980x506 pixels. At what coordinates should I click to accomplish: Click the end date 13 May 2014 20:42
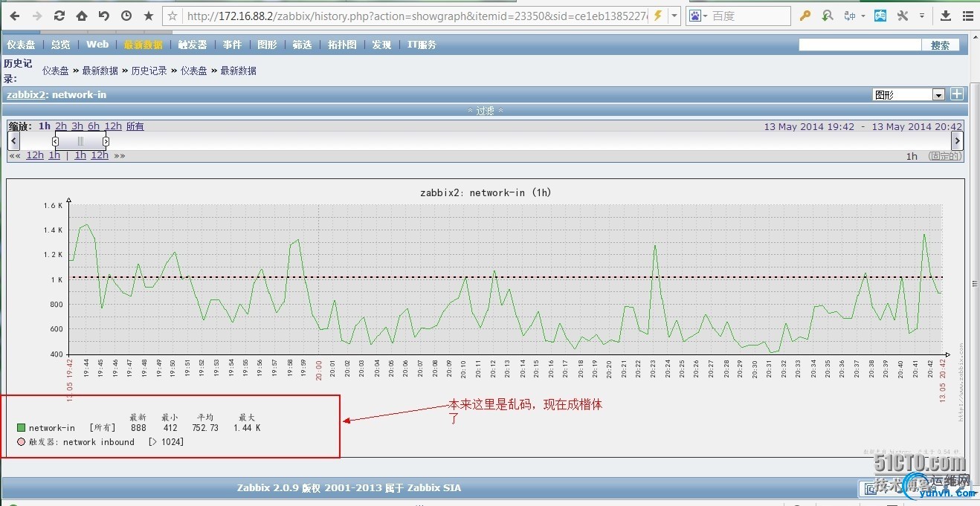917,126
